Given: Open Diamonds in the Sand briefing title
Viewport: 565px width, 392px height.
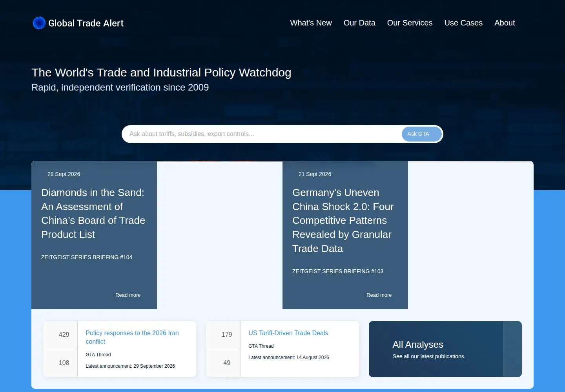Looking at the screenshot, I should 93,214.
